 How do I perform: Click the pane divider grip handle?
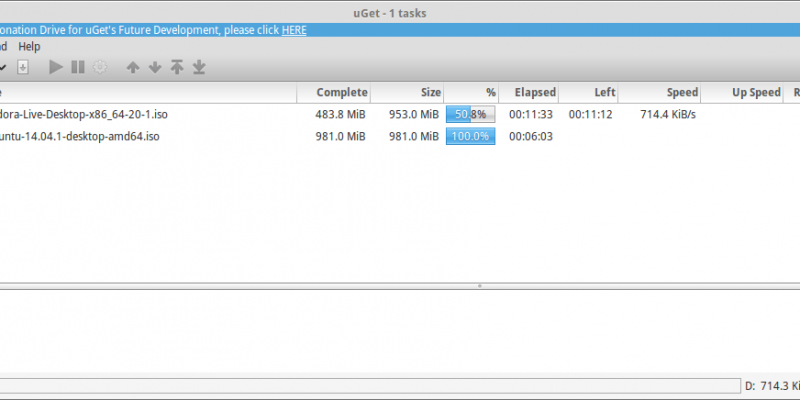[x=480, y=286]
